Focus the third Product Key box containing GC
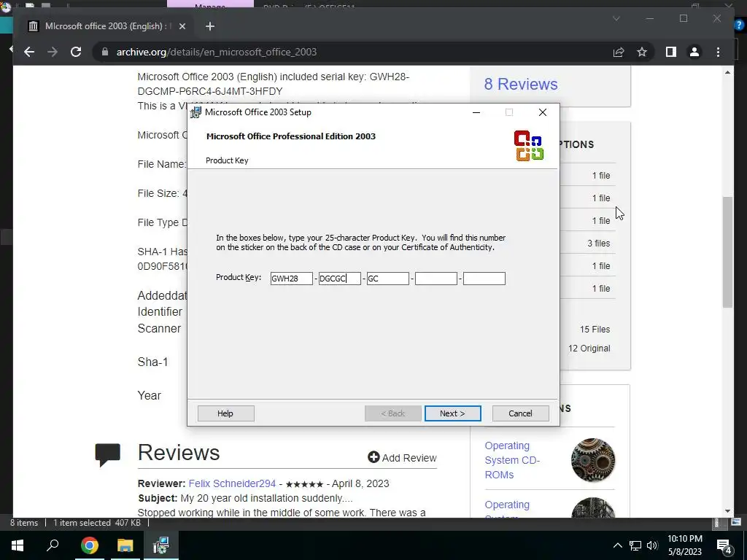The image size is (747, 560). (x=388, y=279)
